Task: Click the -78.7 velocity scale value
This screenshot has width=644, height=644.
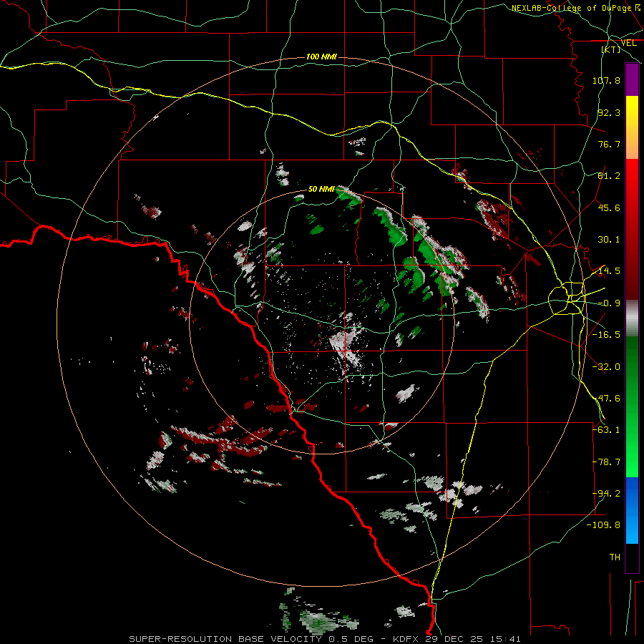Action: (x=606, y=462)
